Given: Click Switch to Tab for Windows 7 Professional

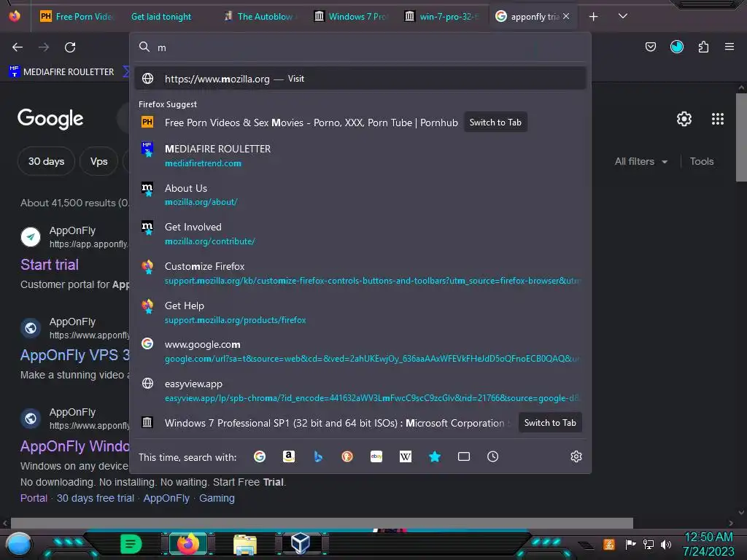Looking at the screenshot, I should 550,423.
